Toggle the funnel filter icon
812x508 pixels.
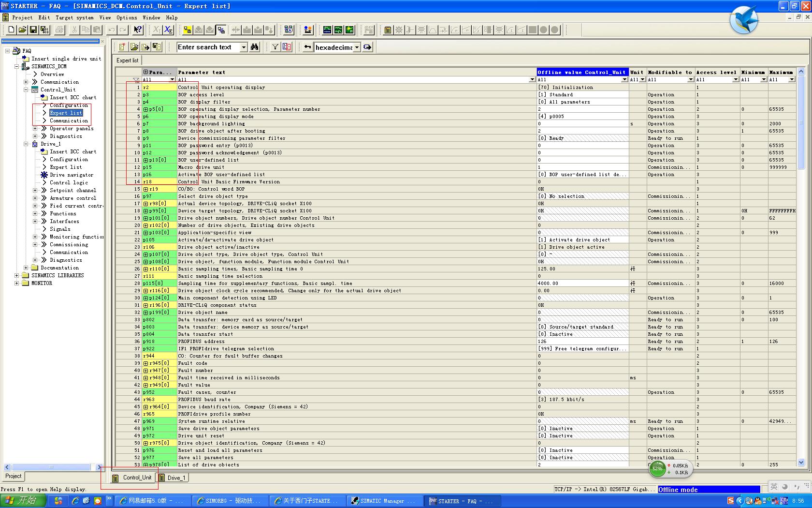click(x=275, y=47)
